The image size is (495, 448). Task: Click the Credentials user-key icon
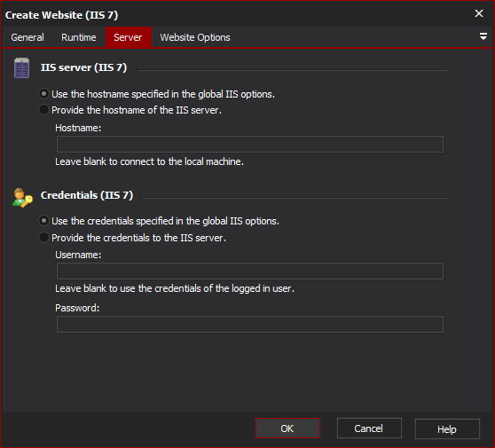(22, 198)
